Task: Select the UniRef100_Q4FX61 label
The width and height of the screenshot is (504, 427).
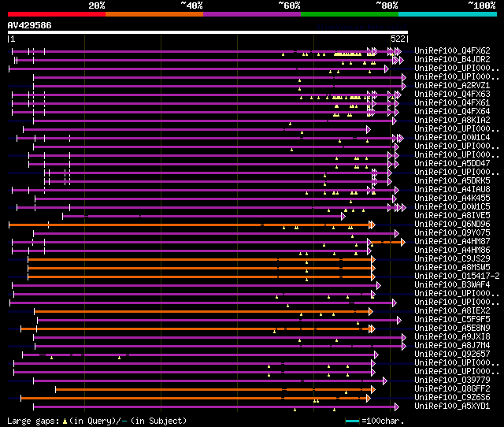Action: [452, 103]
